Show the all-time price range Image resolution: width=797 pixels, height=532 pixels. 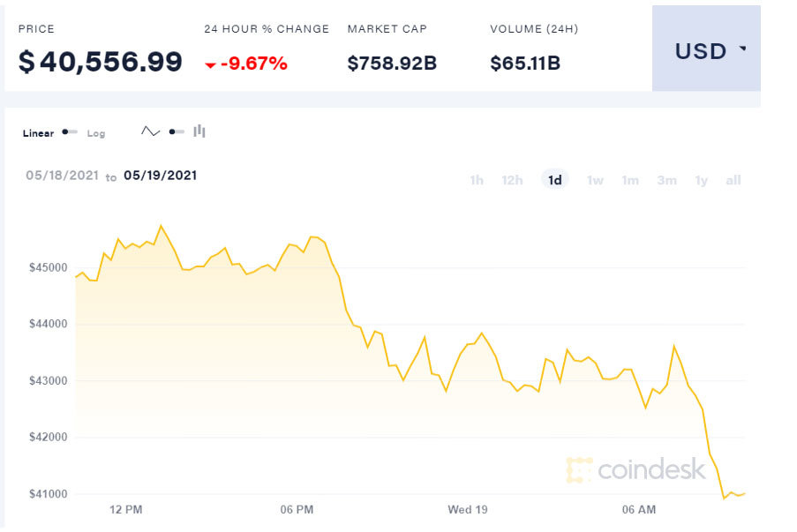733,181
